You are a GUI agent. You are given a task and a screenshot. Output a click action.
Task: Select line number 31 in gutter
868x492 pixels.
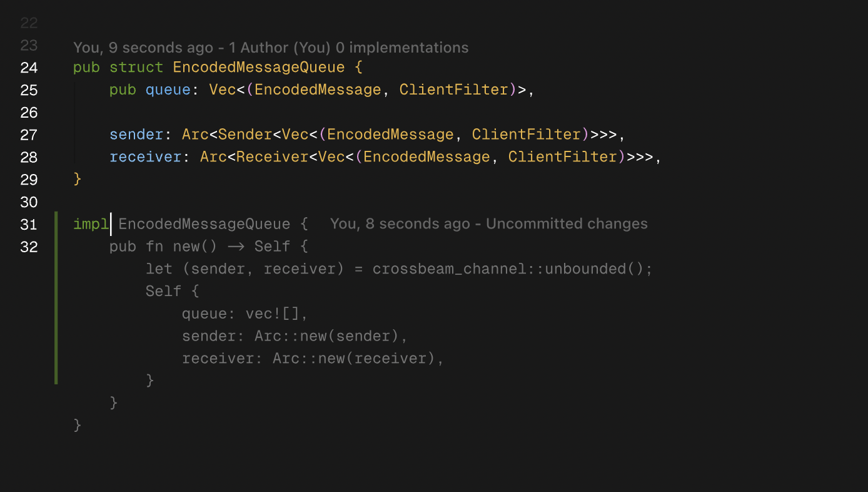[29, 224]
